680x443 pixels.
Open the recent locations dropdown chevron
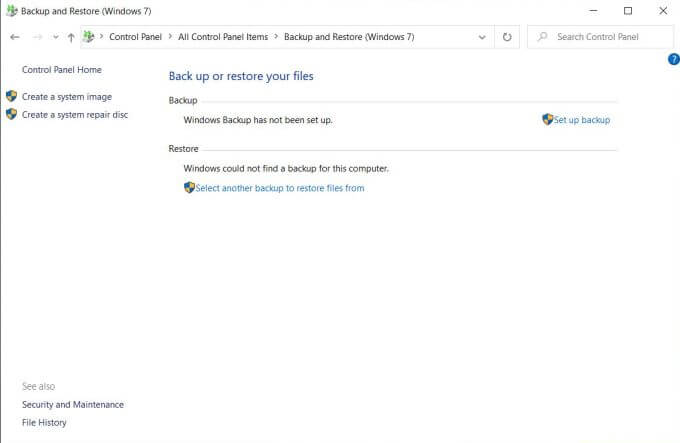(x=56, y=37)
